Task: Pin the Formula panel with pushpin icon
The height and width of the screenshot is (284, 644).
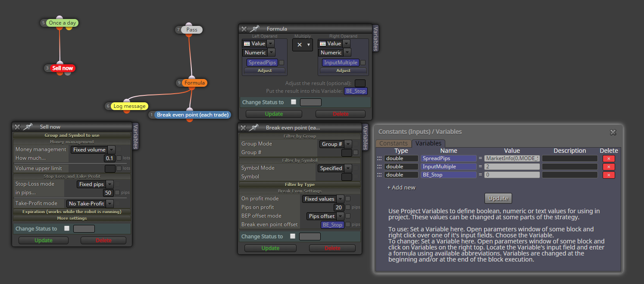Action: pyautogui.click(x=254, y=29)
